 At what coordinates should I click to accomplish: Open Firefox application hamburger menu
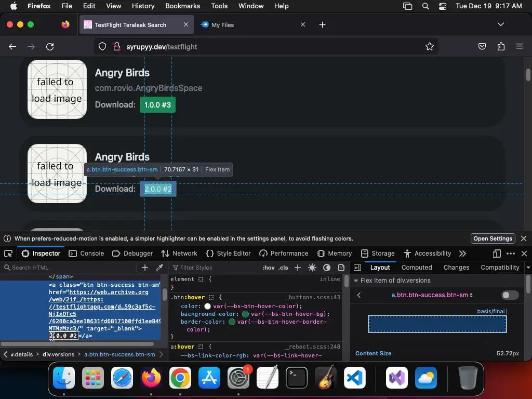(x=520, y=46)
